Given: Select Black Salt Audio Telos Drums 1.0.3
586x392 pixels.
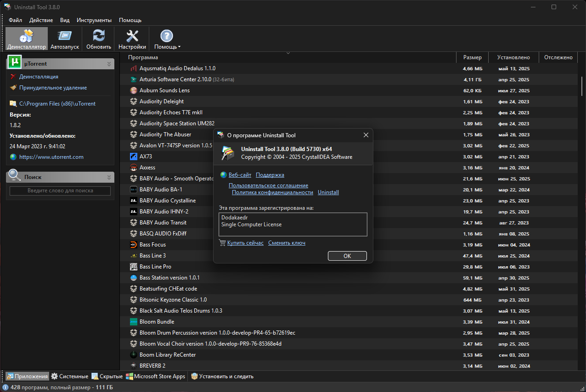Looking at the screenshot, I should pos(349,311).
